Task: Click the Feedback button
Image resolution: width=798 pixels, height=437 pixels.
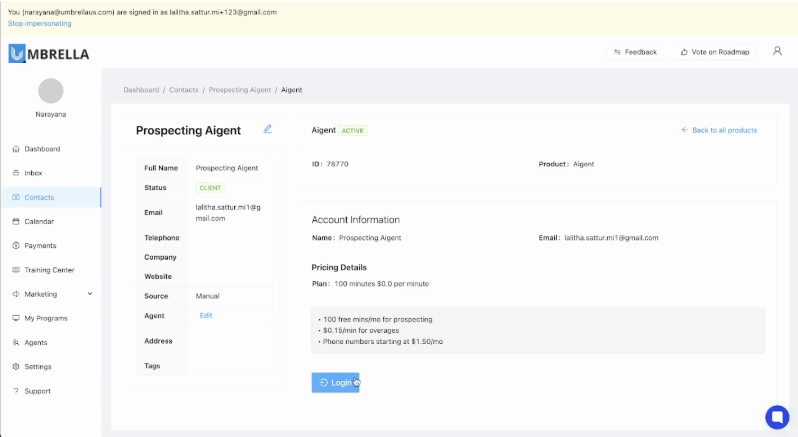Action: coord(636,52)
